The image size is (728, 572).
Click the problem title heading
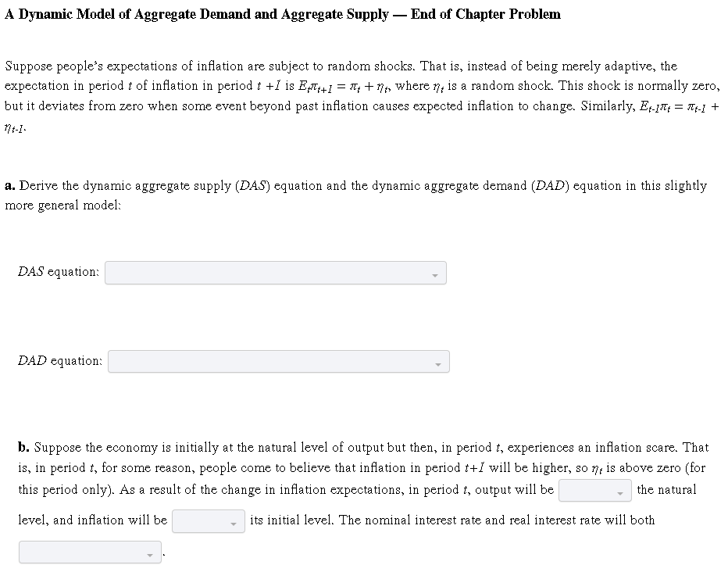click(282, 14)
